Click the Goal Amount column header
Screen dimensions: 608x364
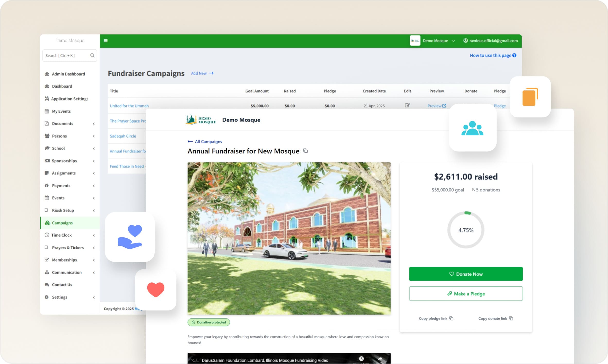pos(257,91)
